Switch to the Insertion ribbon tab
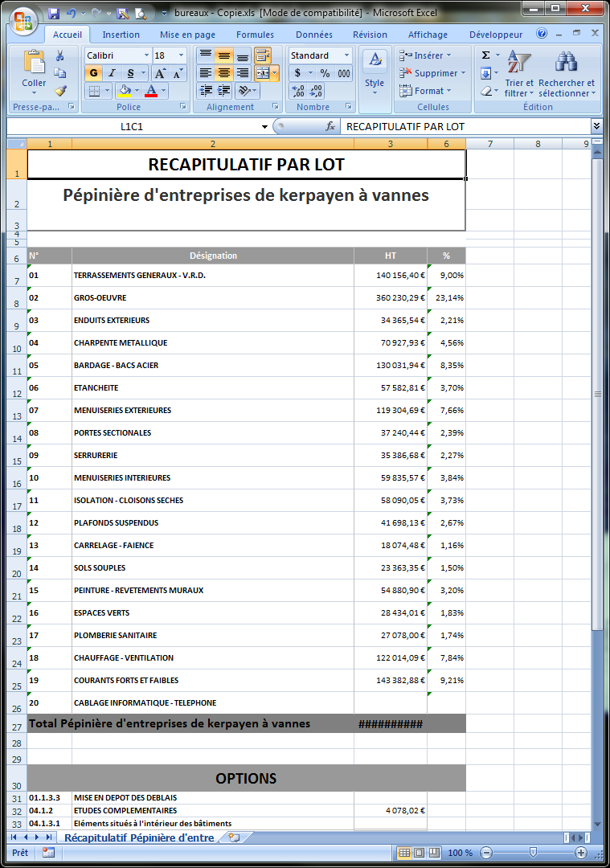 tap(121, 35)
